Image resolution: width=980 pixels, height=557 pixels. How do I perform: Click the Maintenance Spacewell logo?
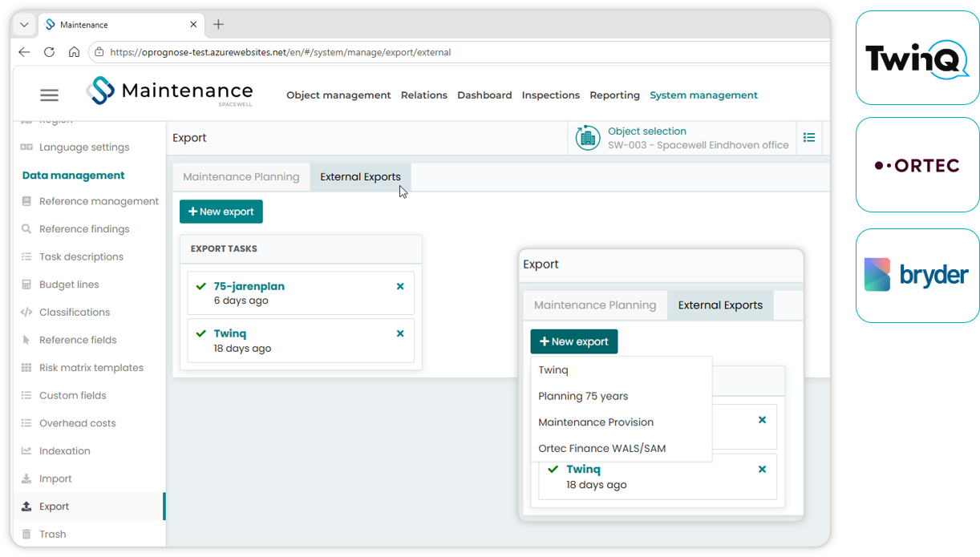click(x=169, y=91)
